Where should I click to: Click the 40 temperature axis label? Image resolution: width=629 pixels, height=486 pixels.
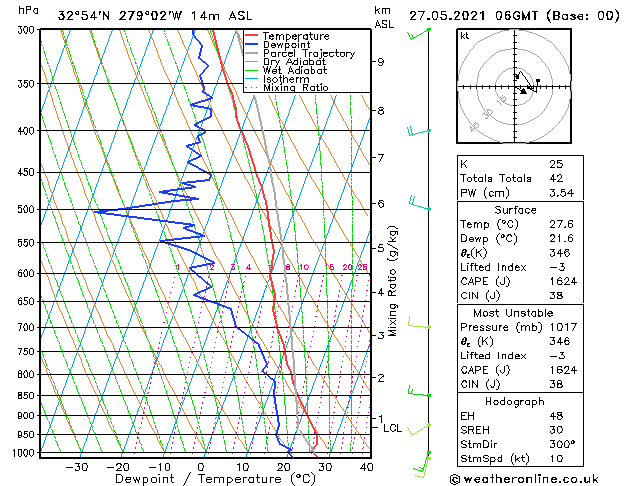367,467
